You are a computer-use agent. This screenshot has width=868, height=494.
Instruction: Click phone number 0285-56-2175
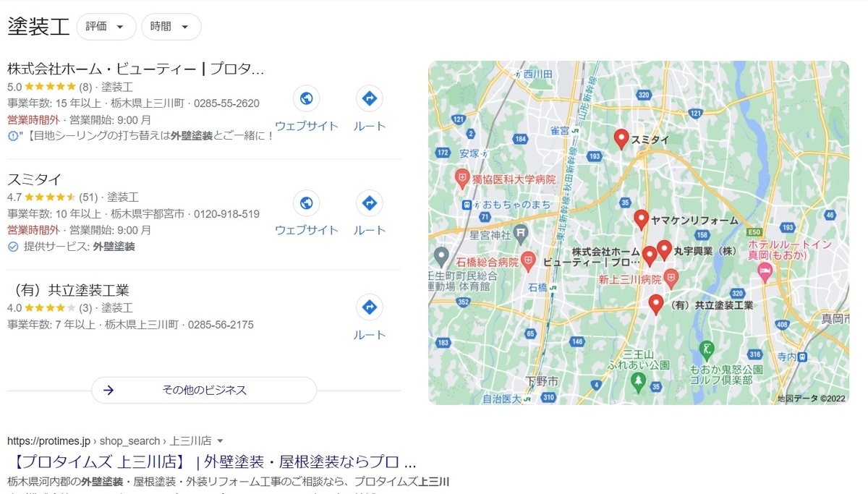tap(221, 325)
